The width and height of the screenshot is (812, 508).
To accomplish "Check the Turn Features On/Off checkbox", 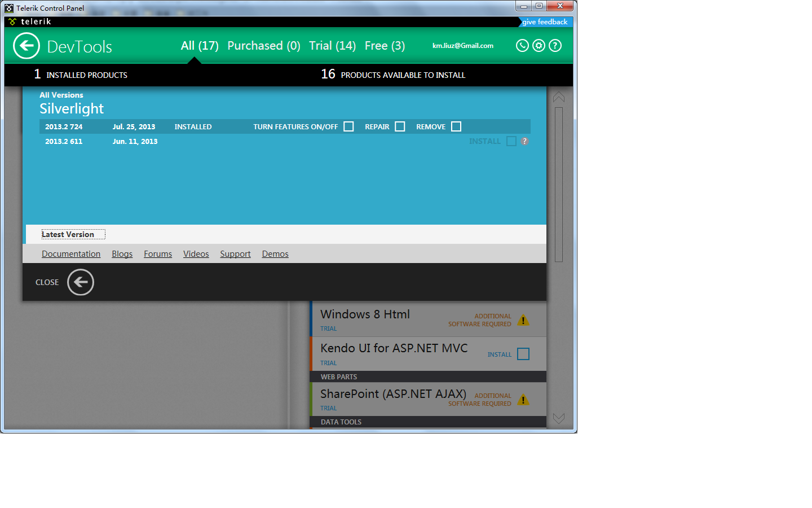I will point(348,126).
